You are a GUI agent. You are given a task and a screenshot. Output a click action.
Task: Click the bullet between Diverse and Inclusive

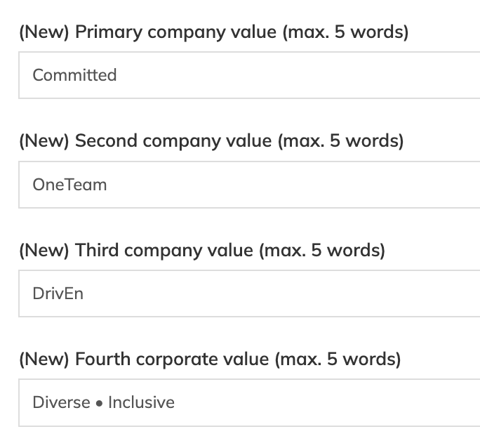click(99, 403)
